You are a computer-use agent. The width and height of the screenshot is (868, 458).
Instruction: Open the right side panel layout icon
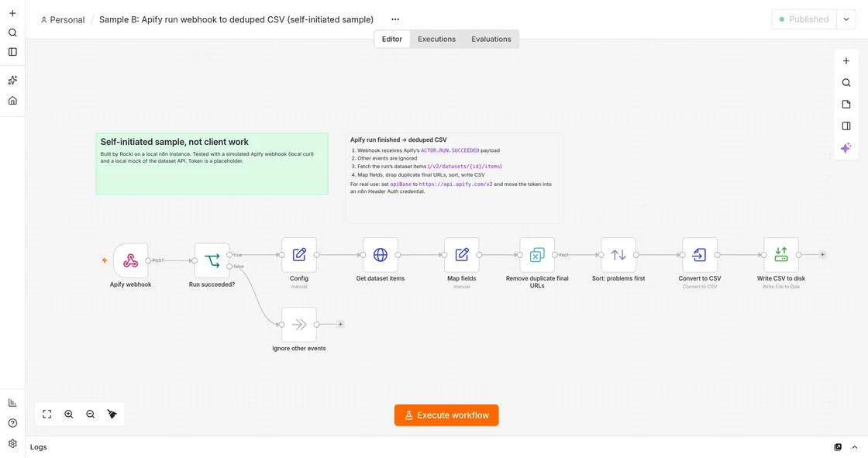[x=846, y=126]
